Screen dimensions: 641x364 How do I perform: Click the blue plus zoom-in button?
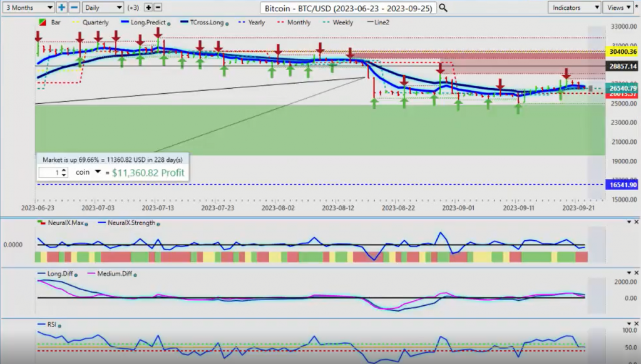coord(61,8)
